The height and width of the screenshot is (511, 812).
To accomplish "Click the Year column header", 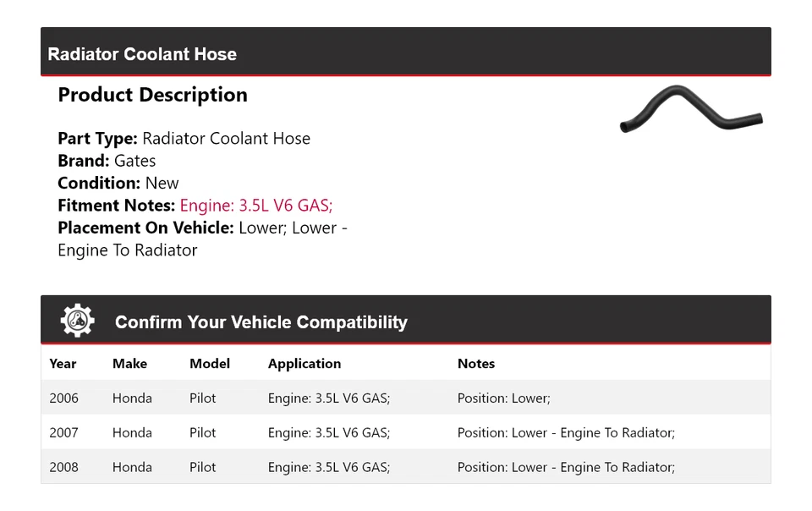I will (x=63, y=364).
